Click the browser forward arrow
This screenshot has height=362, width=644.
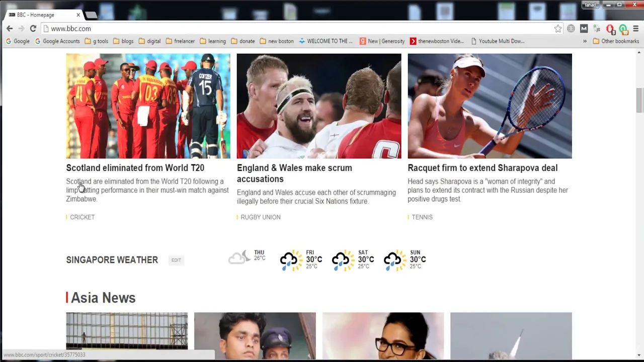(x=21, y=29)
